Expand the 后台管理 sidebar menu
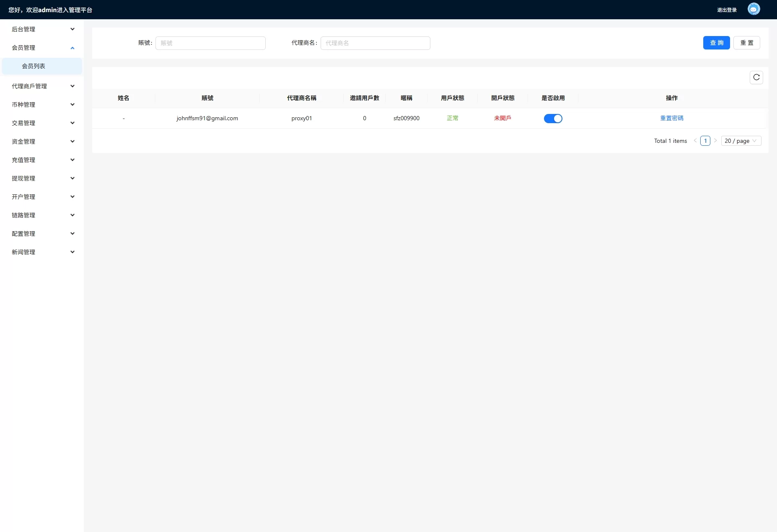 [x=42, y=29]
